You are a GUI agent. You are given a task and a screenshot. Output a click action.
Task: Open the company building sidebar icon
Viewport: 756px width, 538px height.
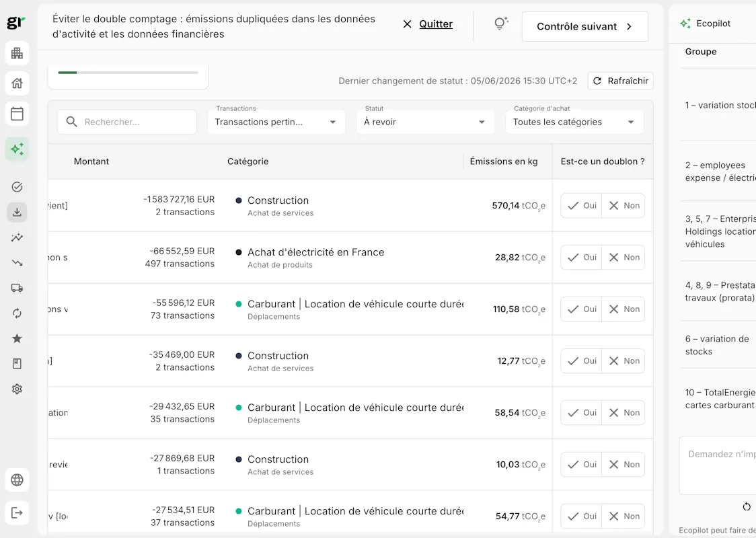[x=17, y=53]
